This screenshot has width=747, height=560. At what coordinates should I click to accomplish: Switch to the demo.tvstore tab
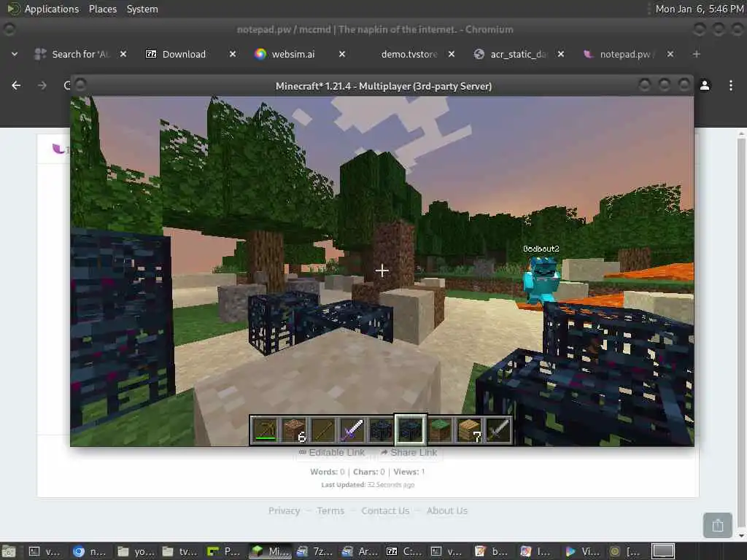coord(409,54)
